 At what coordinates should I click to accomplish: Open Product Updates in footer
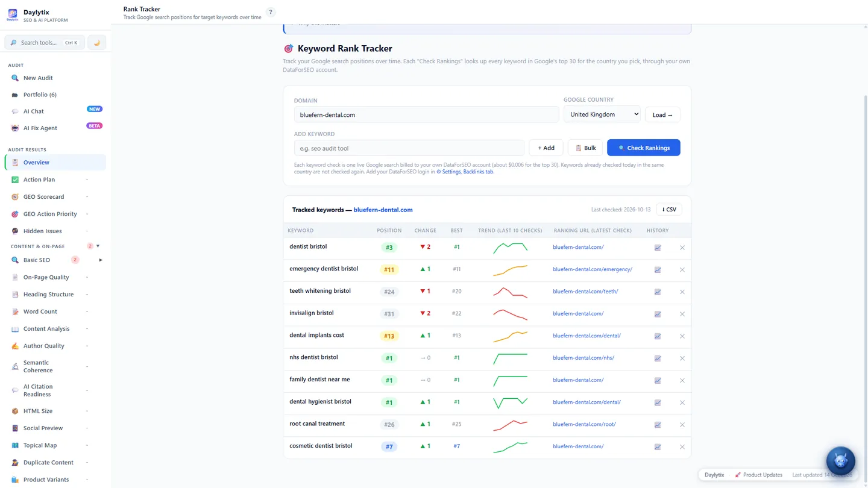(x=758, y=475)
